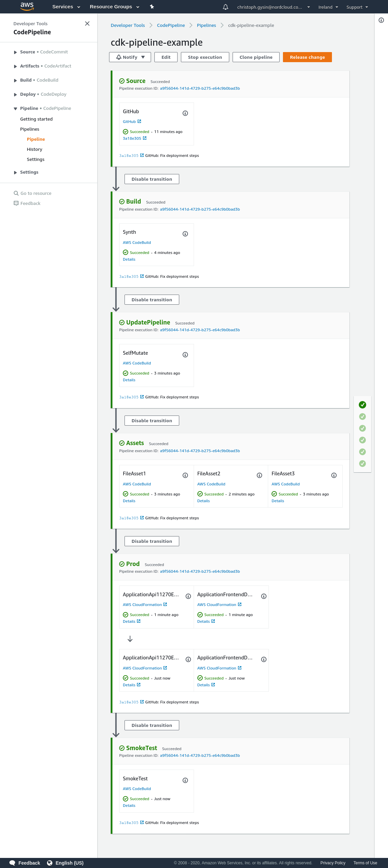Screen dimensions: 388x868
Task: Open the Notify dropdown button
Action: [x=130, y=57]
